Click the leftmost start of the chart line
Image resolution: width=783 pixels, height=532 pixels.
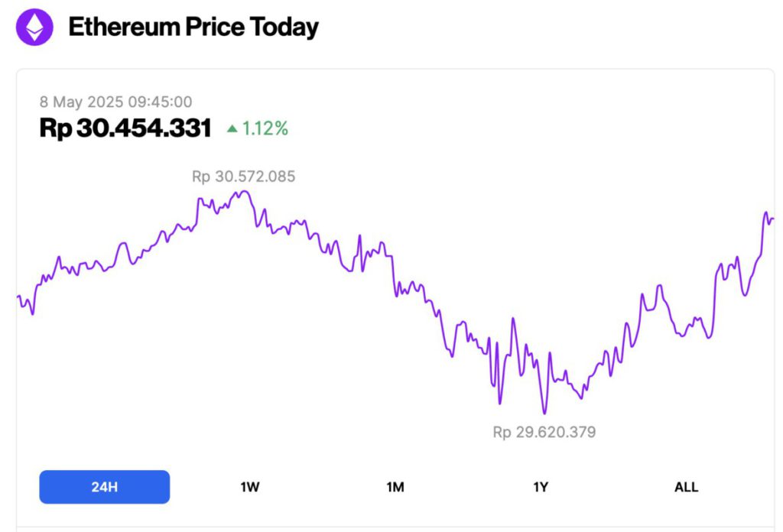18,296
